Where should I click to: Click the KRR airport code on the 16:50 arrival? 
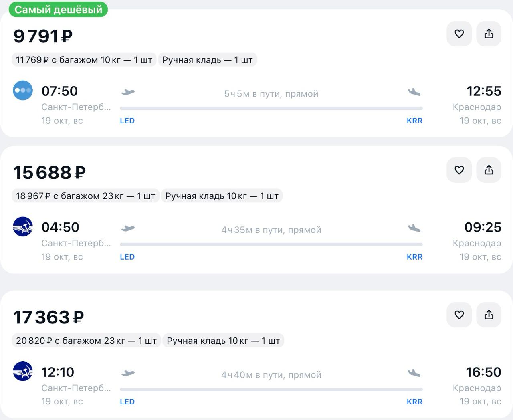click(x=414, y=402)
